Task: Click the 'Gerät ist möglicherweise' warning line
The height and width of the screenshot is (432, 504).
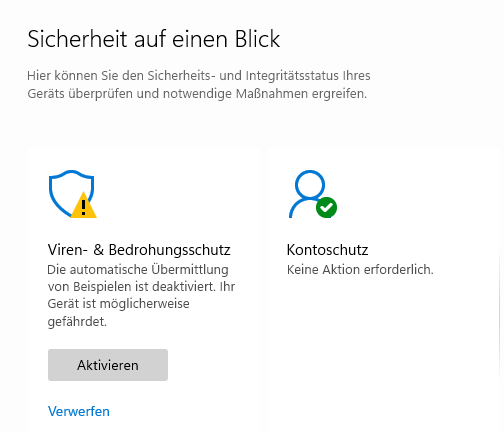Action: 118,304
